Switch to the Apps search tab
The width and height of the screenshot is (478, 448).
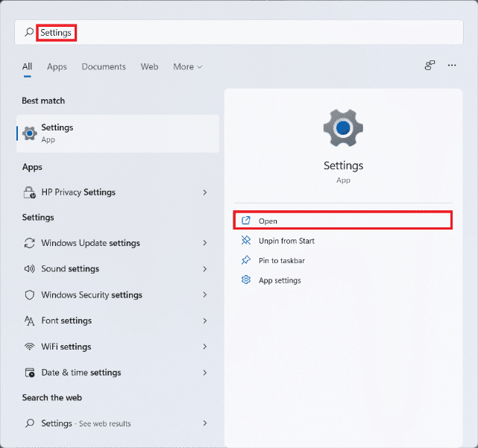click(x=57, y=67)
